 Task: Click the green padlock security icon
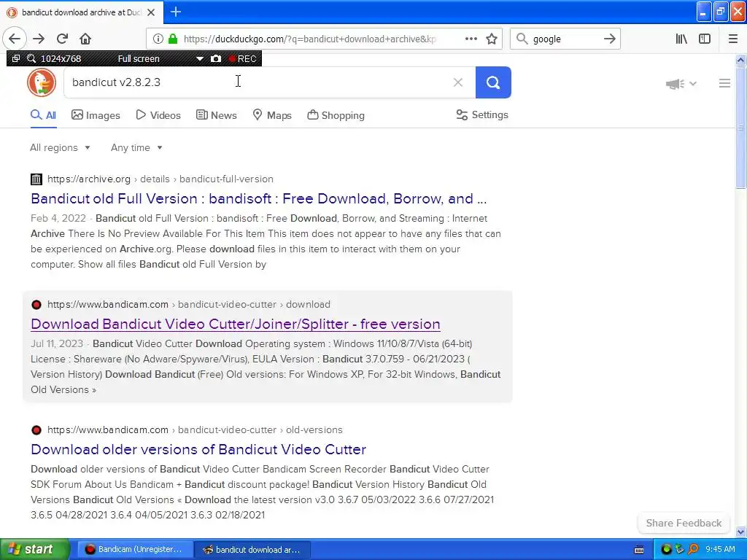pos(173,39)
